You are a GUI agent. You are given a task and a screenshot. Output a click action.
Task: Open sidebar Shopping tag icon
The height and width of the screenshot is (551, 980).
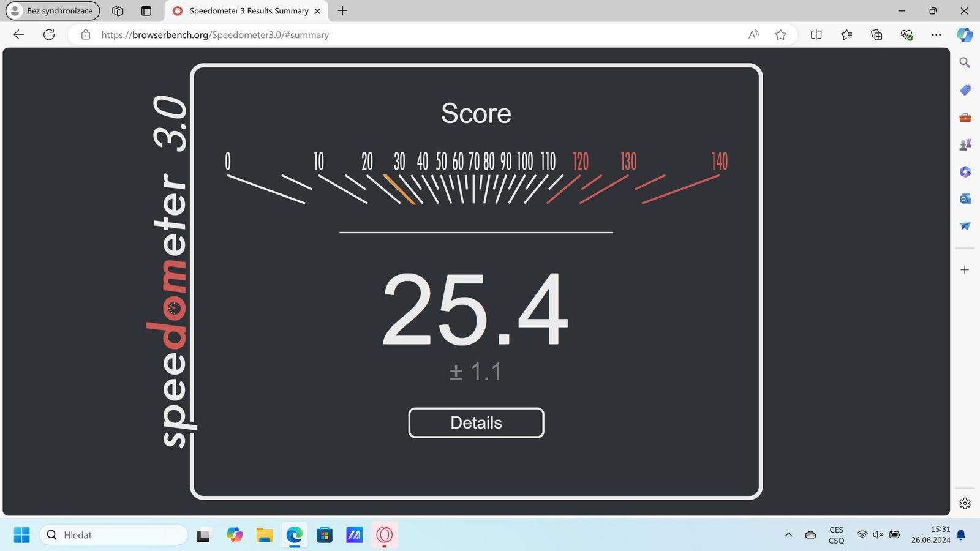[965, 90]
